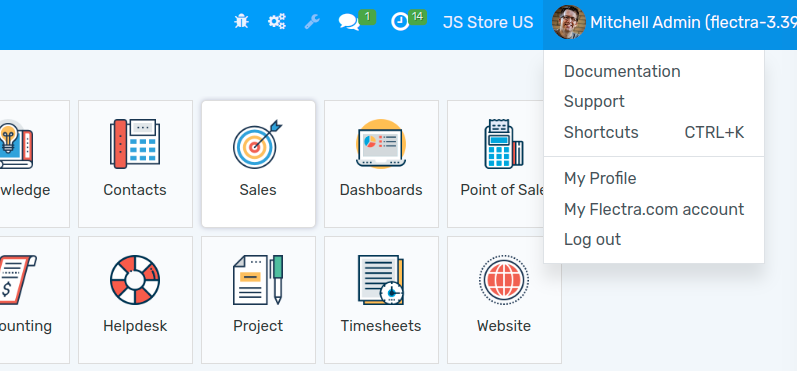Open Point of Sale terminal icon
Image resolution: width=797 pixels, height=371 pixels.
coord(504,144)
